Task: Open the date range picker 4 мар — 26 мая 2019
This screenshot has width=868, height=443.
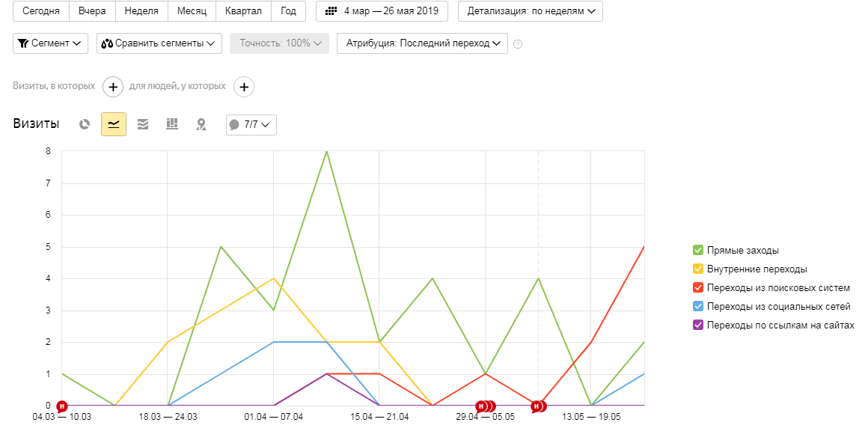Action: click(x=382, y=11)
